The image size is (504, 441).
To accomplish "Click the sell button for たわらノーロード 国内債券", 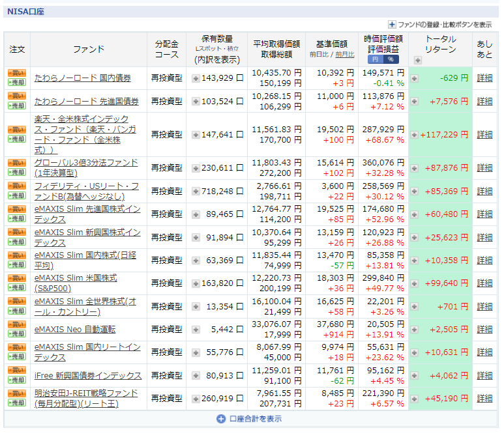I will pos(17,82).
